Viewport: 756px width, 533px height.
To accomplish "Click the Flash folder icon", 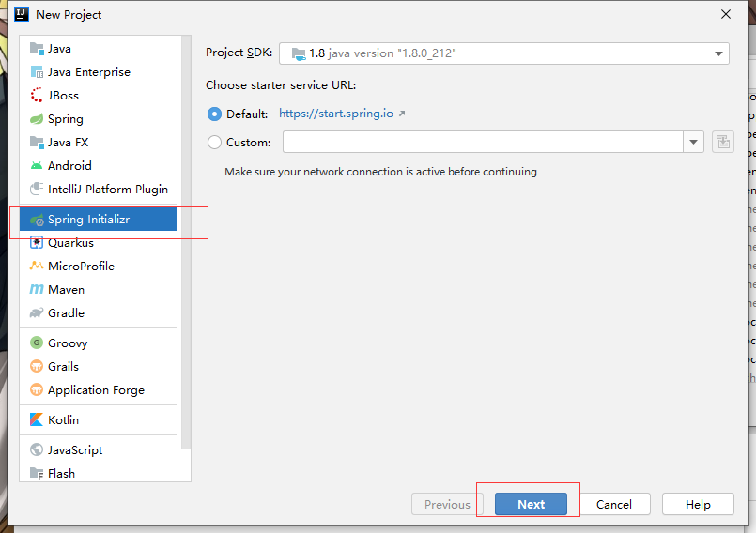I will click(37, 473).
